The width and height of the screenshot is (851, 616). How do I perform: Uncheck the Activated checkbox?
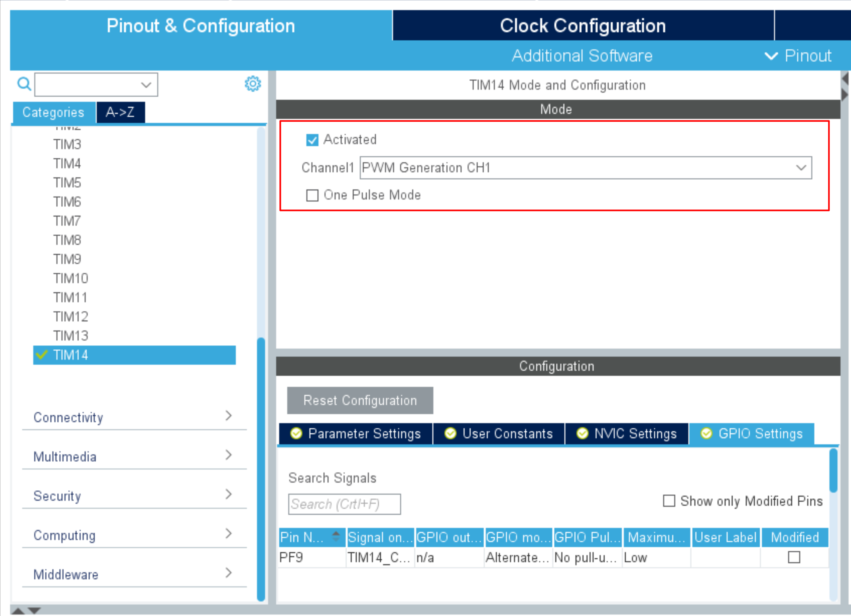[312, 140]
